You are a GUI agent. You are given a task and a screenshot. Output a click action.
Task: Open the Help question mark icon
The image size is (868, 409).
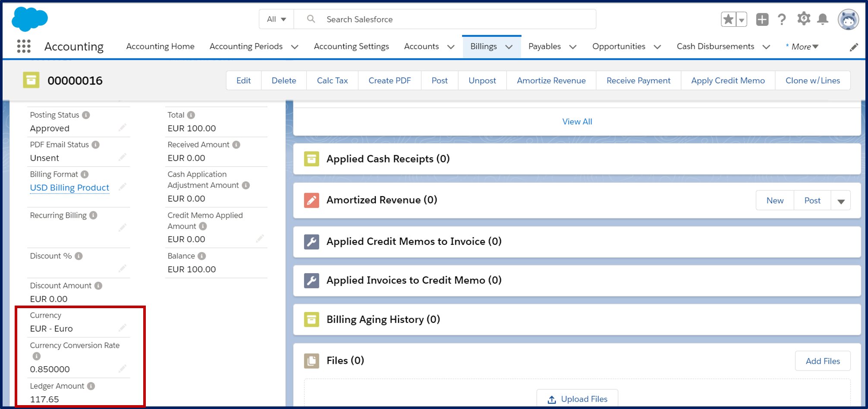click(782, 19)
